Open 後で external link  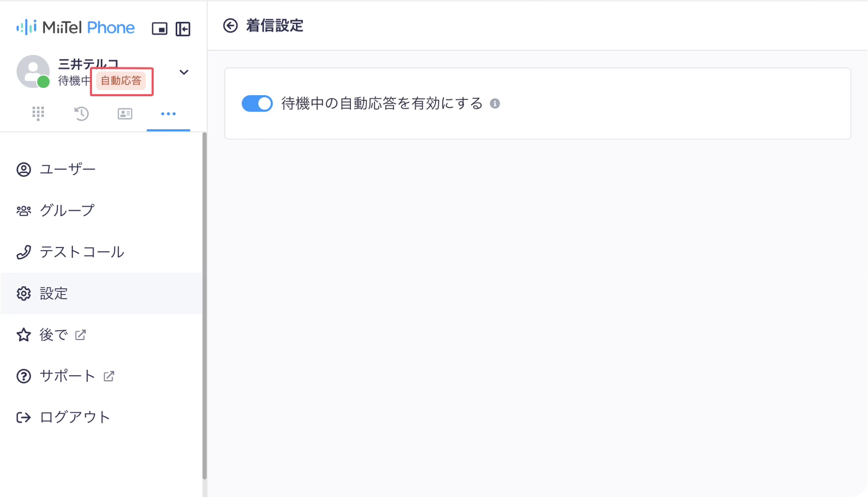pos(101,335)
